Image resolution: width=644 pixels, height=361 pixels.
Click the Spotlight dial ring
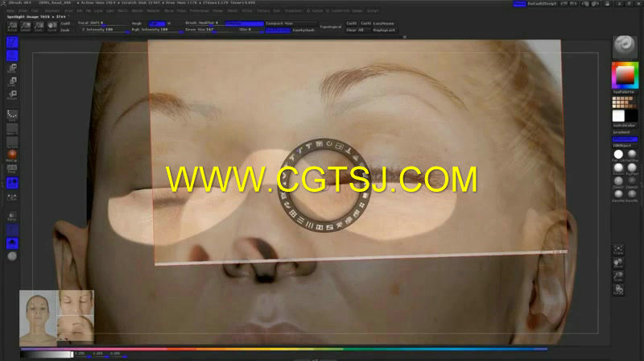coord(324,185)
